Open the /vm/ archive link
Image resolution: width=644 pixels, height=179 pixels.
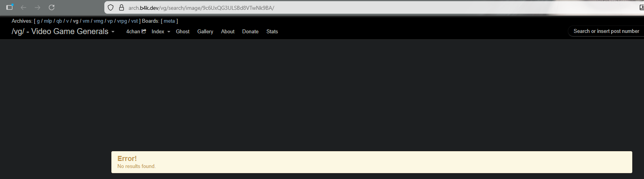click(86, 21)
